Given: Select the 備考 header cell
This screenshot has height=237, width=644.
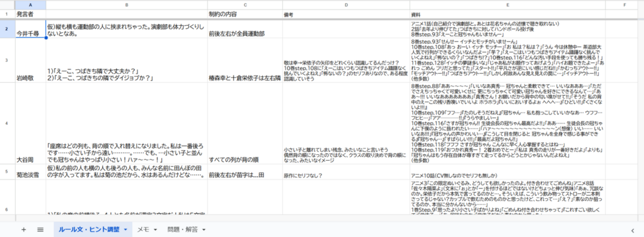Looking at the screenshot, I should [346, 14].
